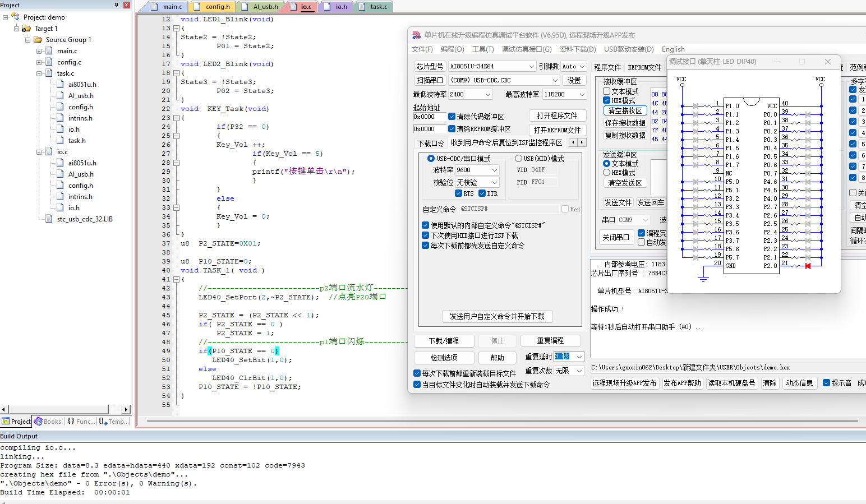Screen dimensions: 866x504
Task: Click the 下载/编程 button
Action: pyautogui.click(x=444, y=341)
